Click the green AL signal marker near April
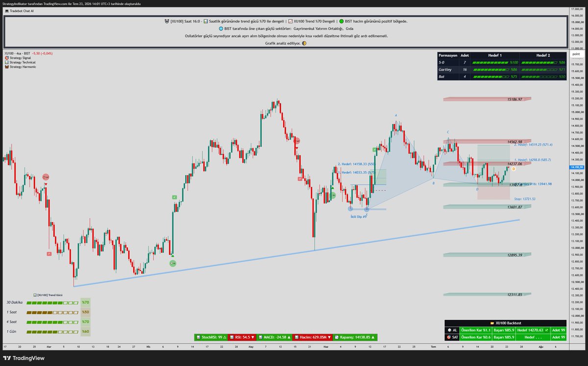This screenshot has height=366, width=588. pos(173,263)
